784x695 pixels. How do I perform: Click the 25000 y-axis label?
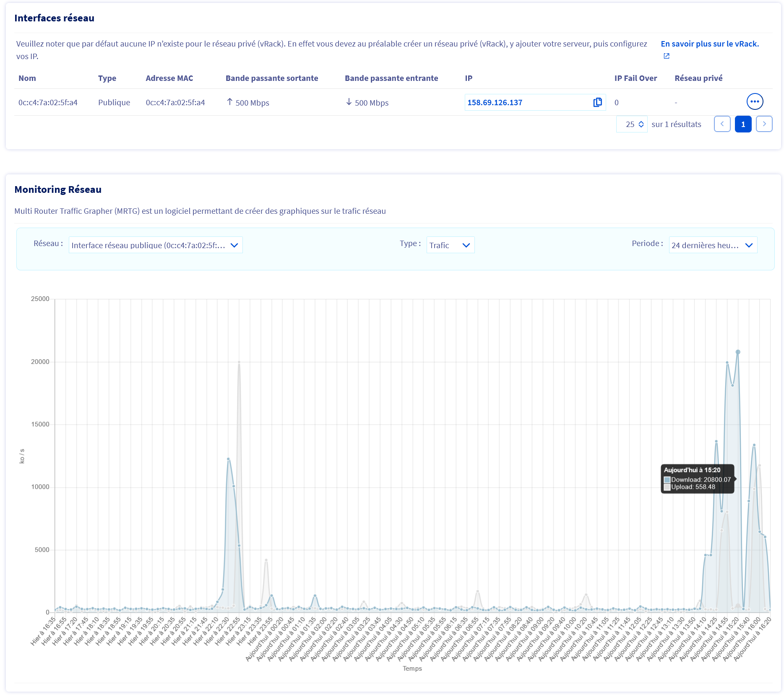pyautogui.click(x=40, y=299)
